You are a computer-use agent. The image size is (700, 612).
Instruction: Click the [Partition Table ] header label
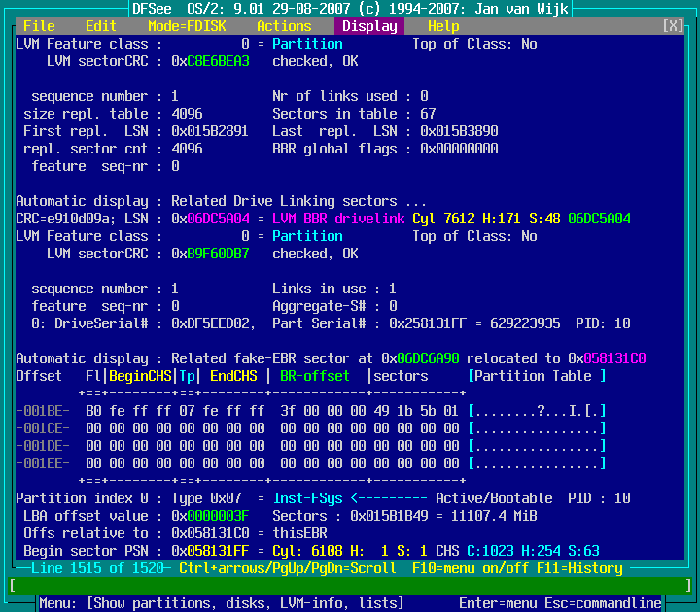coord(537,376)
